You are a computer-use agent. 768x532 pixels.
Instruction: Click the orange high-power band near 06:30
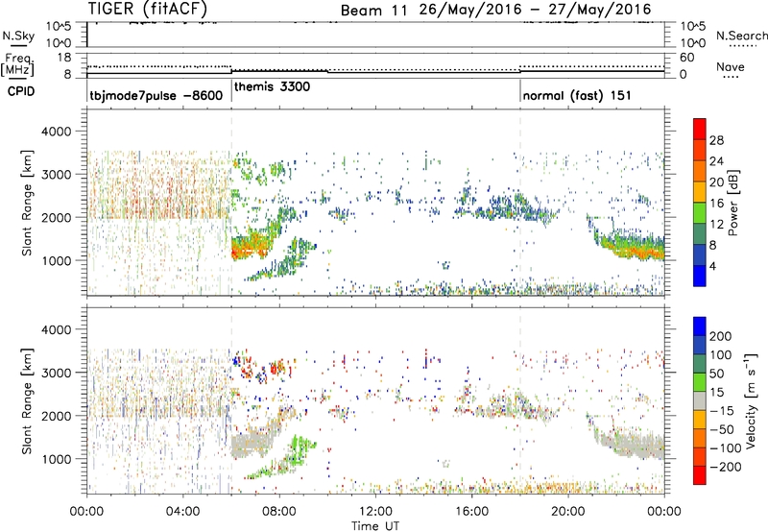tap(250, 249)
